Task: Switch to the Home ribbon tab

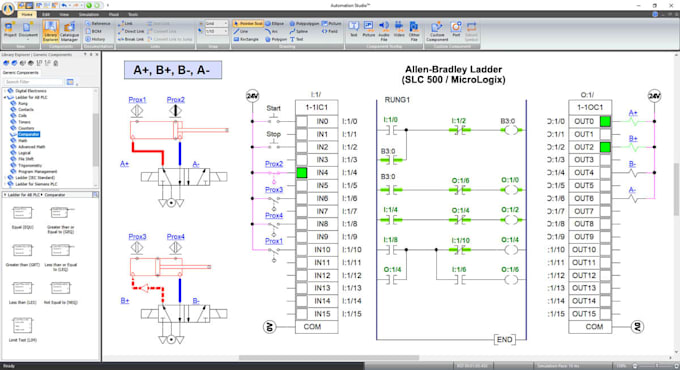Action: (27, 14)
